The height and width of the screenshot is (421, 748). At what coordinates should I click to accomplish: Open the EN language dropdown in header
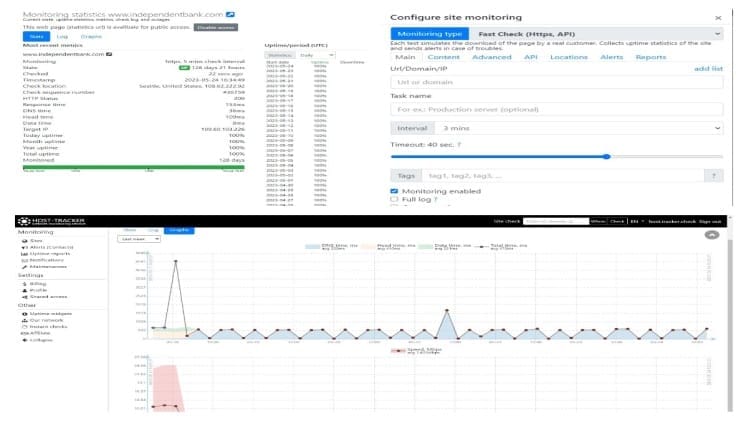(x=637, y=221)
